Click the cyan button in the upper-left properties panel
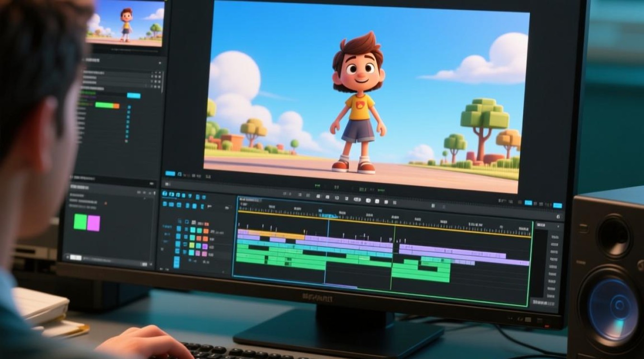 tap(134, 96)
